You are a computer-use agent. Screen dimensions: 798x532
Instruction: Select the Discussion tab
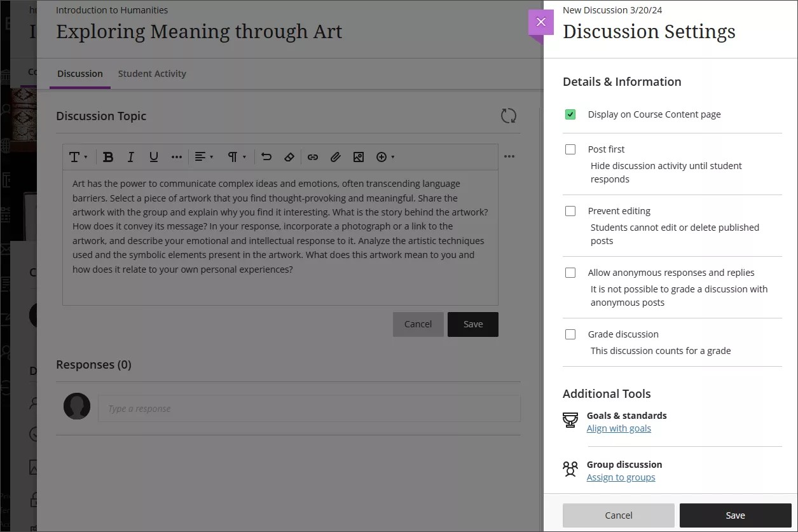79,73
